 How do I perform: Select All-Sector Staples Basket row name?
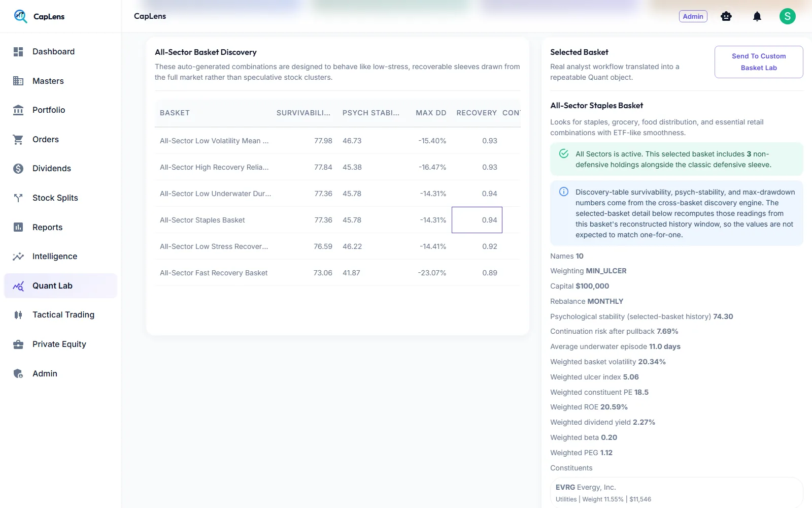tap(202, 220)
